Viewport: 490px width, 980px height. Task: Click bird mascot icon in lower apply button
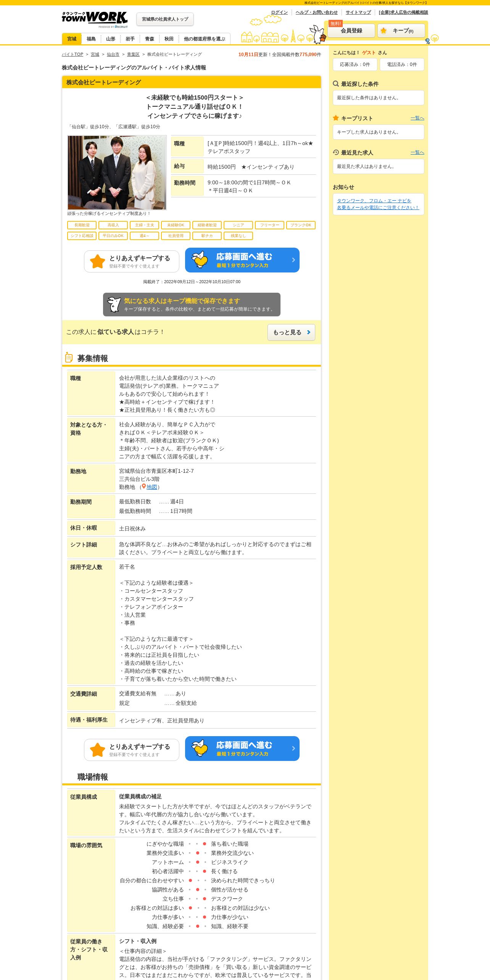point(200,748)
